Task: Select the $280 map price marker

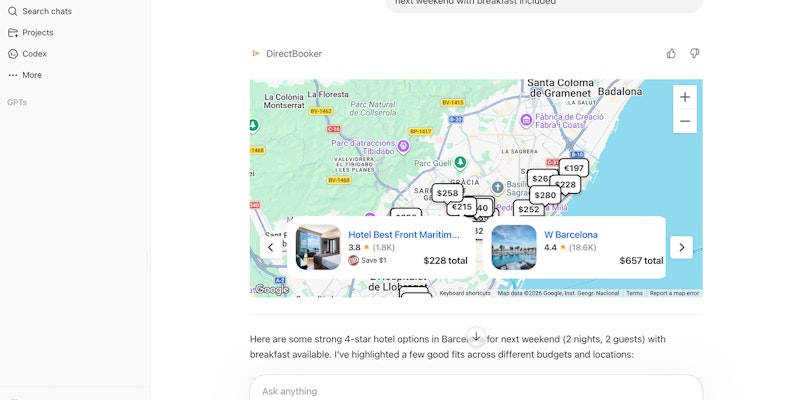Action: (x=545, y=195)
